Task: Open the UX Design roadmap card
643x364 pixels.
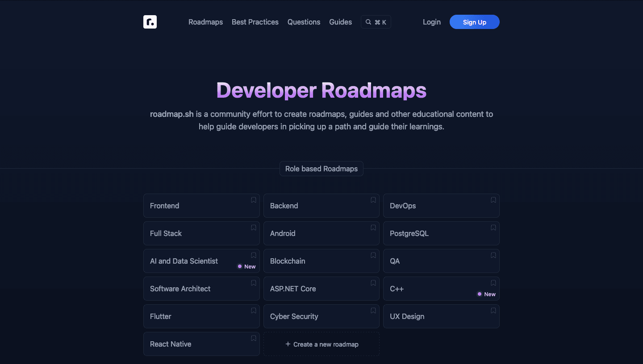Action: point(441,316)
